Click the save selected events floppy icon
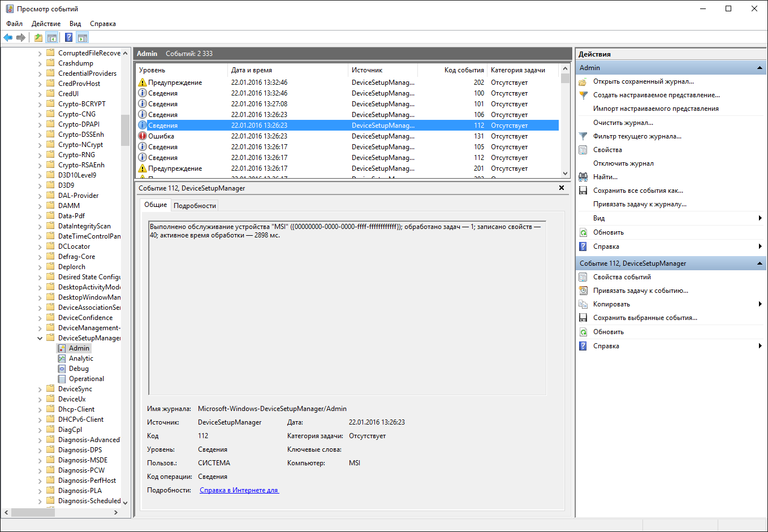Screen dimensions: 768x532 click(583, 318)
